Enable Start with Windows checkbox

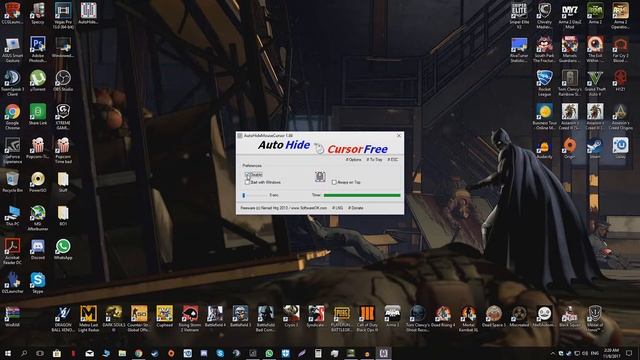[247, 182]
